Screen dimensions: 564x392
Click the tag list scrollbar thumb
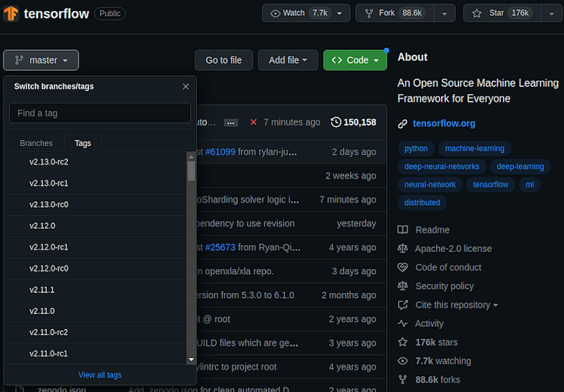[191, 171]
